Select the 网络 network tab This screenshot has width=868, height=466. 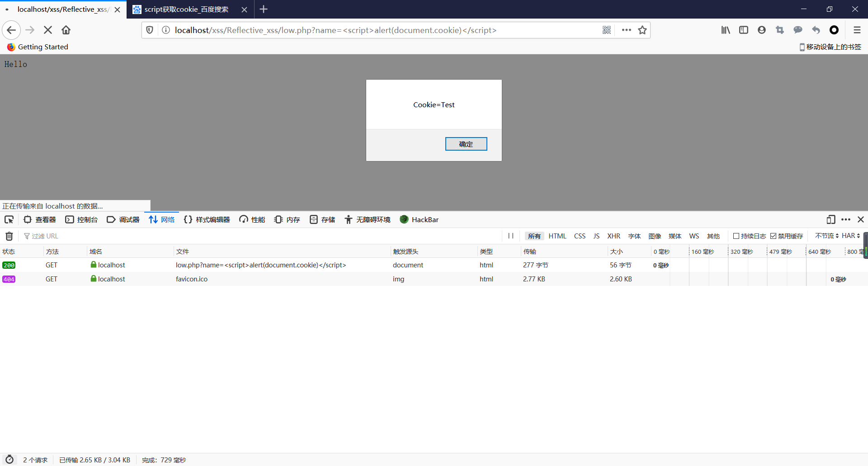coord(161,220)
